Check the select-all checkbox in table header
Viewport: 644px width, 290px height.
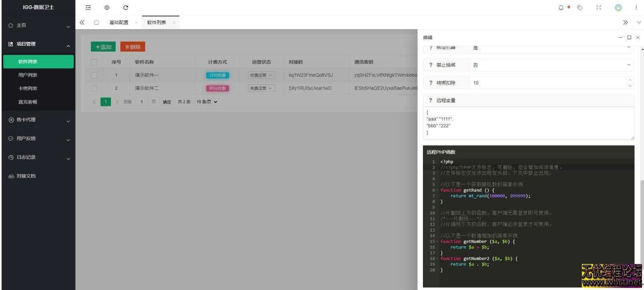(x=94, y=62)
